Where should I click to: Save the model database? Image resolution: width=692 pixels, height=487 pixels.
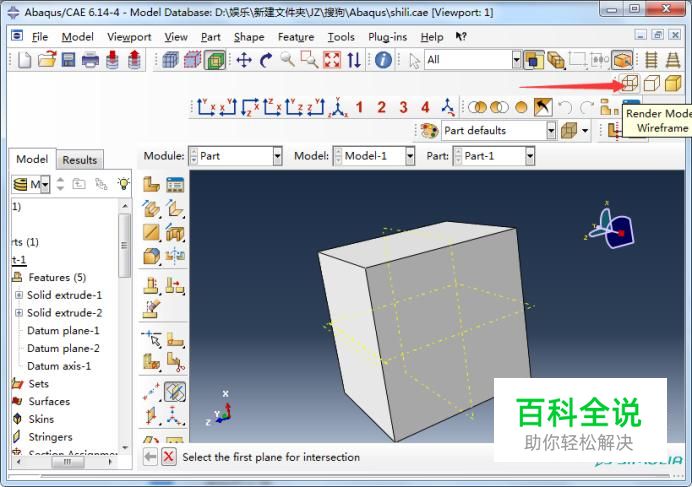click(x=68, y=60)
